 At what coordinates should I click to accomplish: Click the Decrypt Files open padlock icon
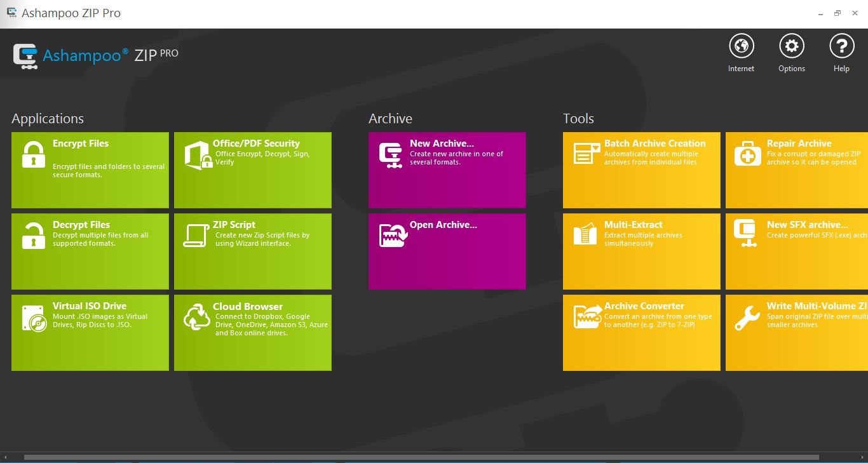(34, 235)
